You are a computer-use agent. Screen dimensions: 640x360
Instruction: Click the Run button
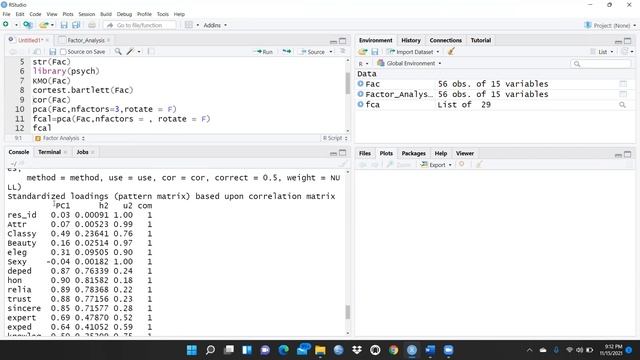(263, 52)
